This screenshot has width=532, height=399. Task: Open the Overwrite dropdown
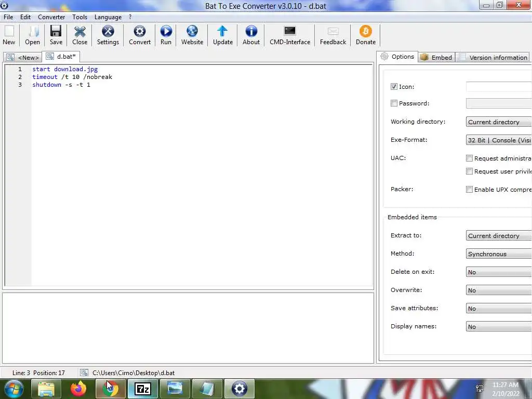pyautogui.click(x=499, y=290)
